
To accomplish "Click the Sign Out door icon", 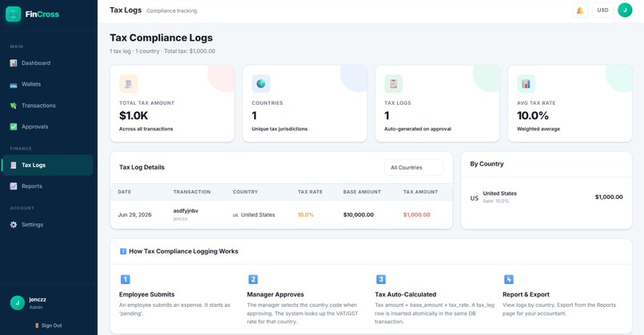I will tap(37, 325).
